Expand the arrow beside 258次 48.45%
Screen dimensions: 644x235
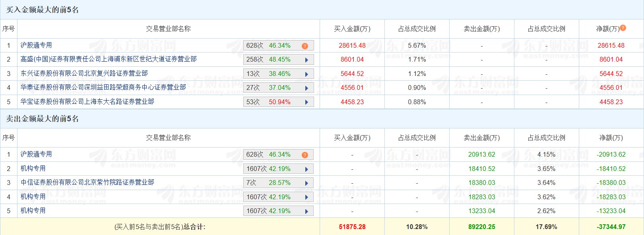pyautogui.click(x=306, y=60)
